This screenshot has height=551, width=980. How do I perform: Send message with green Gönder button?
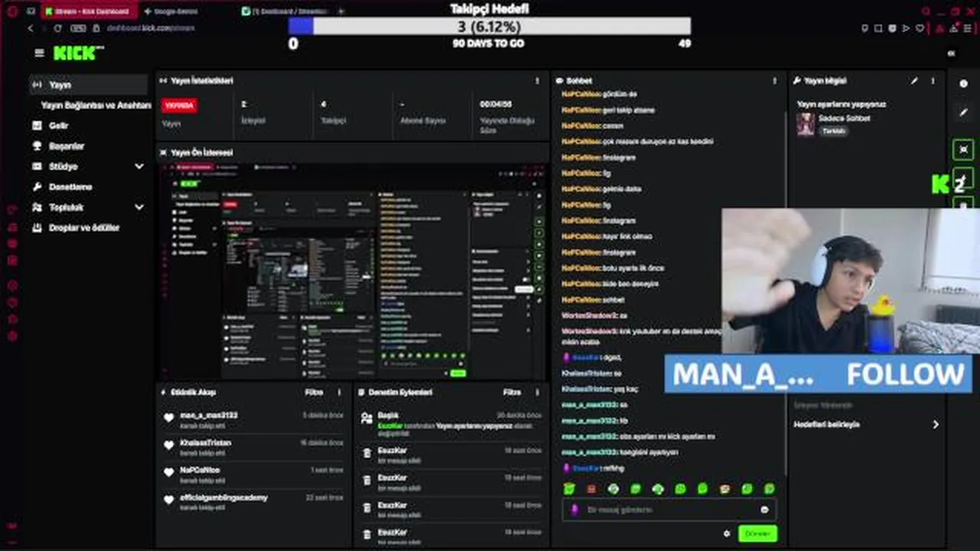[757, 533]
